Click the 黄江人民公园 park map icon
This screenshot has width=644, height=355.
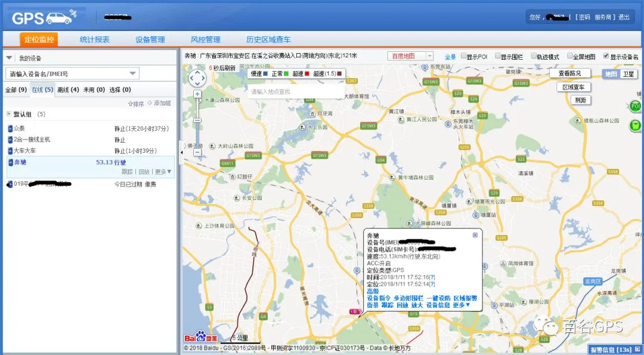pyautogui.click(x=401, y=119)
